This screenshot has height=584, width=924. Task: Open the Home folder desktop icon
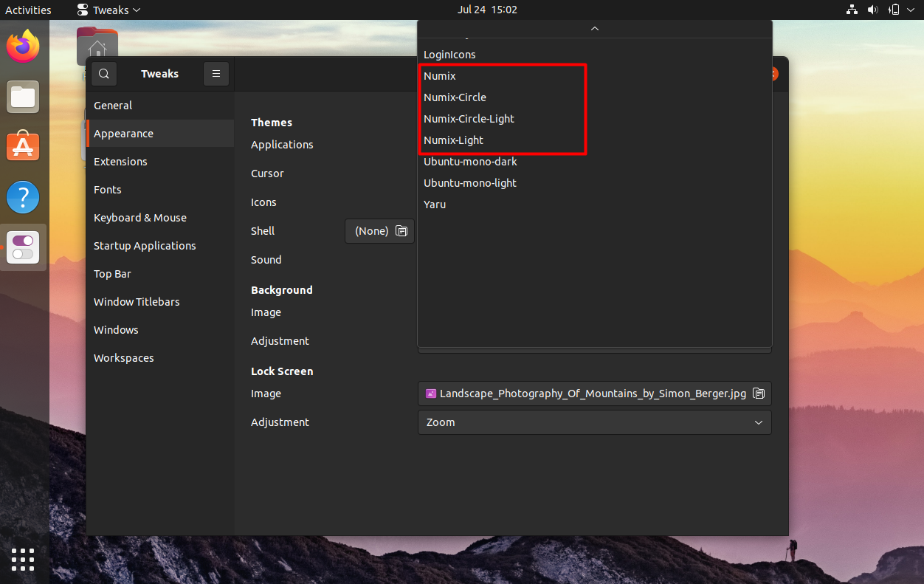click(97, 46)
